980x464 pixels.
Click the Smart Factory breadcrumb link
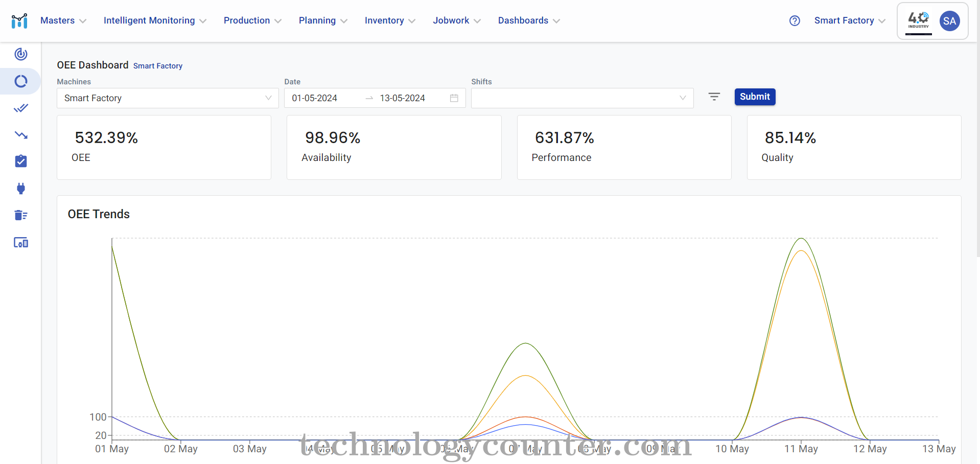coord(158,66)
